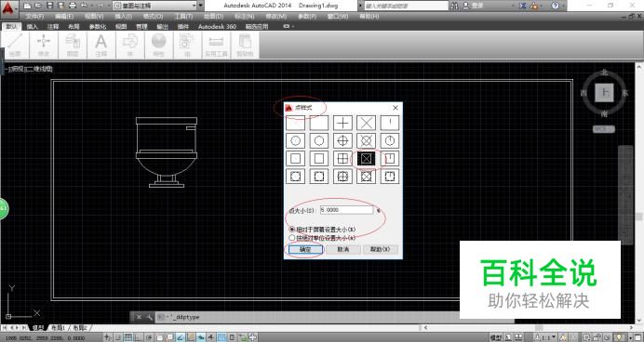This screenshot has height=342, width=644.
Task: Open the 标注(N) menu
Action: point(245,17)
